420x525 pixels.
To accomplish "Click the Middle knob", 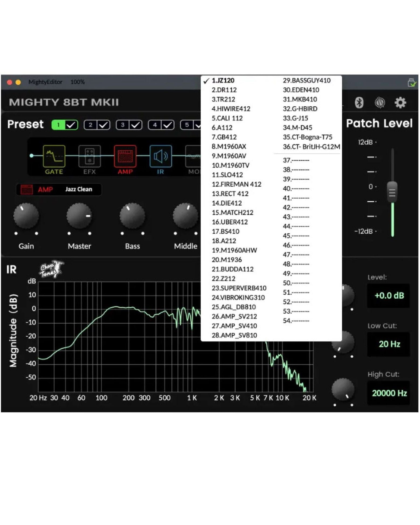I will click(185, 216).
